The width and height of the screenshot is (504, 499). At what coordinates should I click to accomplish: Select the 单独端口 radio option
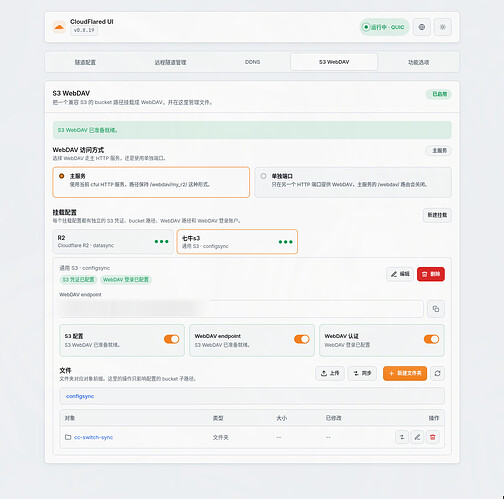click(x=263, y=176)
